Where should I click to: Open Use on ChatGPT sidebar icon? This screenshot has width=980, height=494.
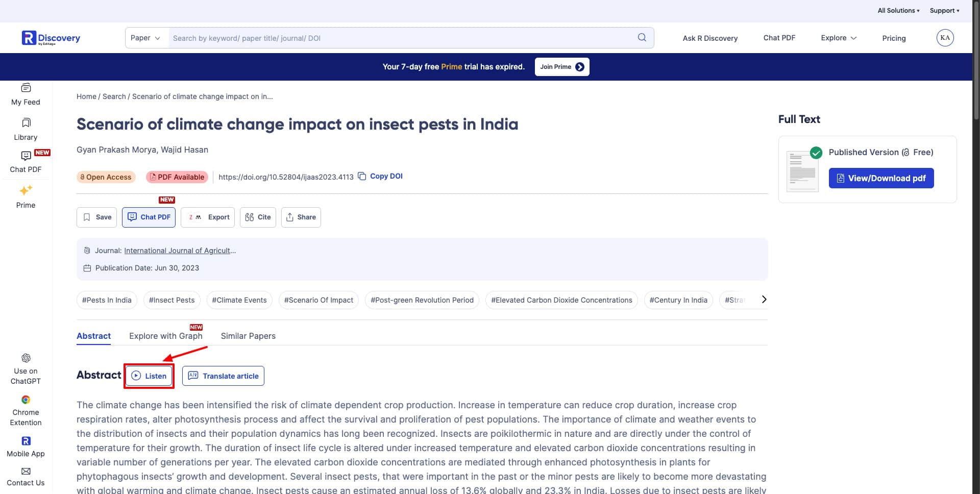[x=26, y=358]
